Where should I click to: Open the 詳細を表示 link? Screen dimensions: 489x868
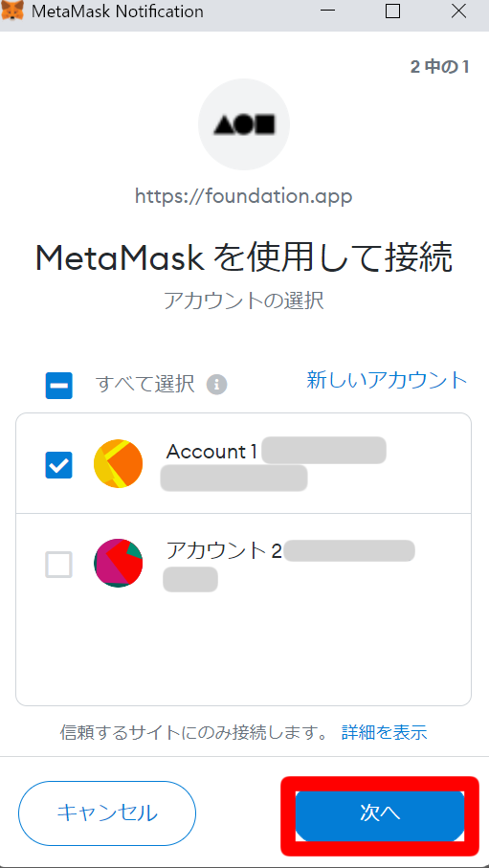tap(385, 732)
